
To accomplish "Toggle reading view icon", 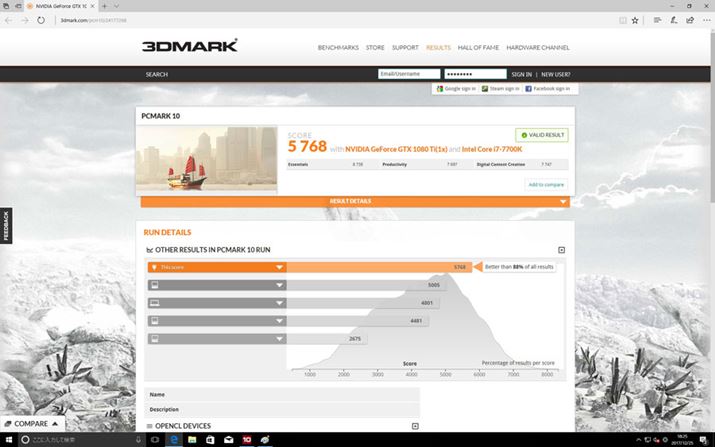I will point(623,21).
